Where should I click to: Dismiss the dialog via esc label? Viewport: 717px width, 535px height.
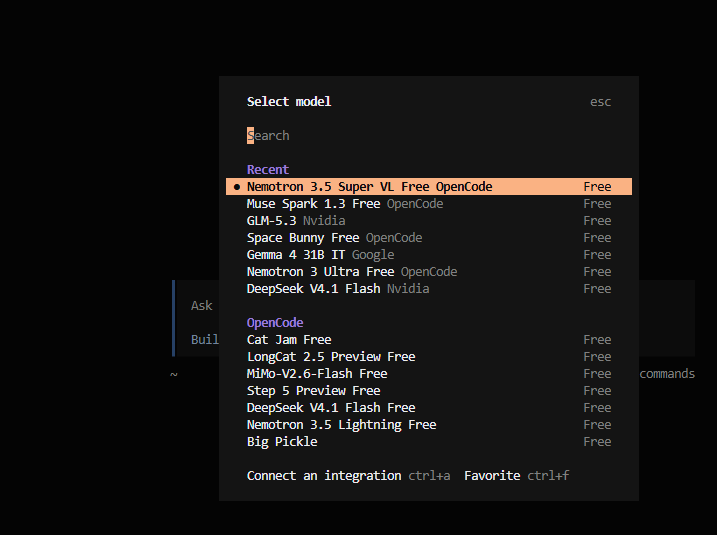(600, 102)
